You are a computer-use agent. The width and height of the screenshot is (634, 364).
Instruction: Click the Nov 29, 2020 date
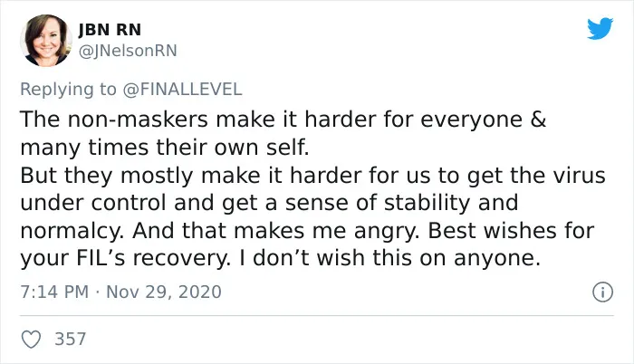(164, 292)
